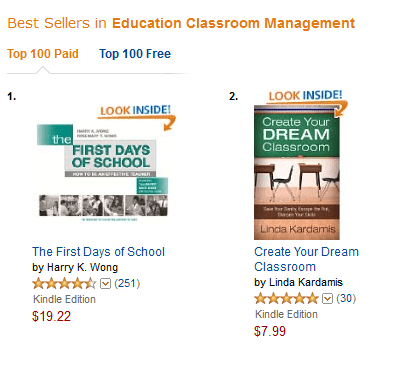Click Create Your Dream Classroom cover image

click(297, 173)
